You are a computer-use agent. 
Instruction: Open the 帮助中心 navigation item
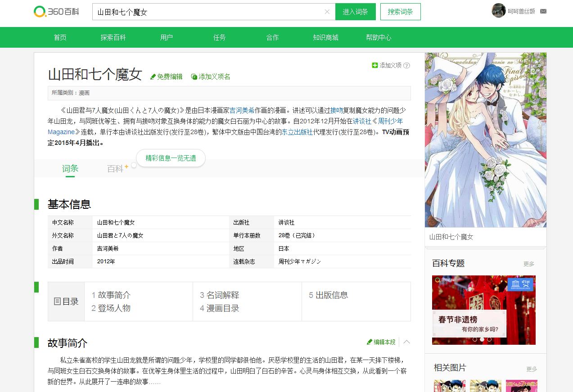pyautogui.click(x=379, y=37)
